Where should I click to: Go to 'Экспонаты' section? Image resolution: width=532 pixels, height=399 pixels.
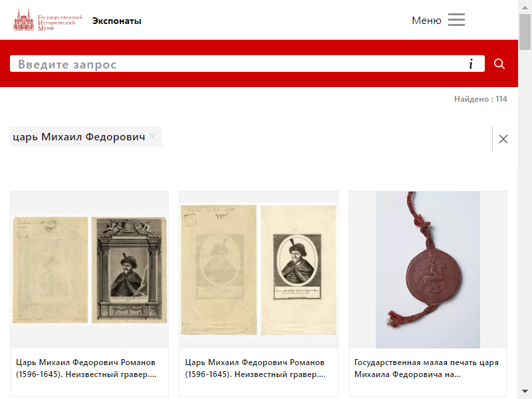117,21
